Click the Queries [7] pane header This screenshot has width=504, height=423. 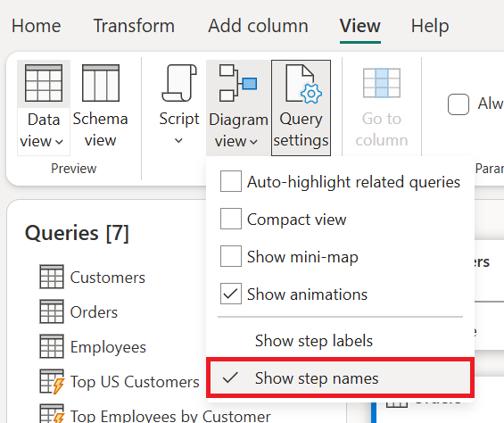pos(77,233)
